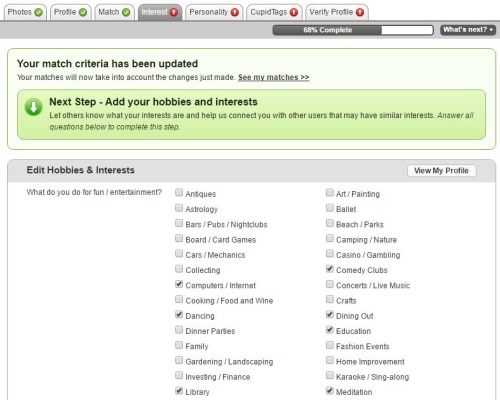The image size is (500, 400).
Task: Expand the What's next? + menu
Action: pyautogui.click(x=468, y=30)
